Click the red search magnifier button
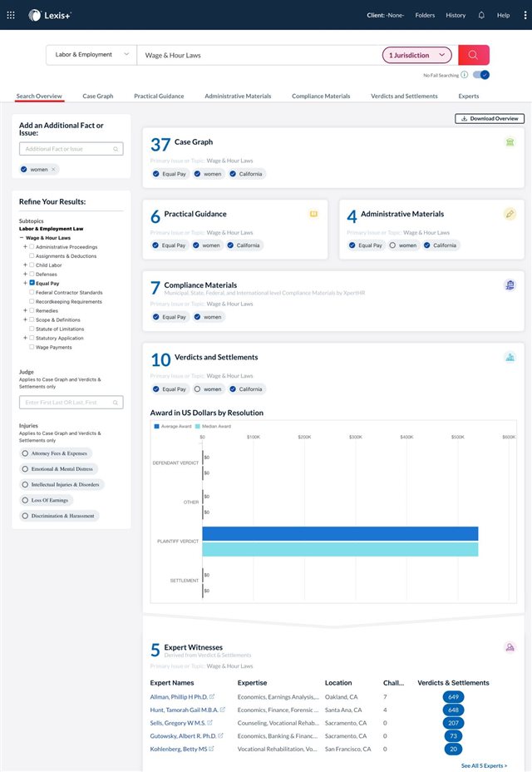 [x=474, y=55]
